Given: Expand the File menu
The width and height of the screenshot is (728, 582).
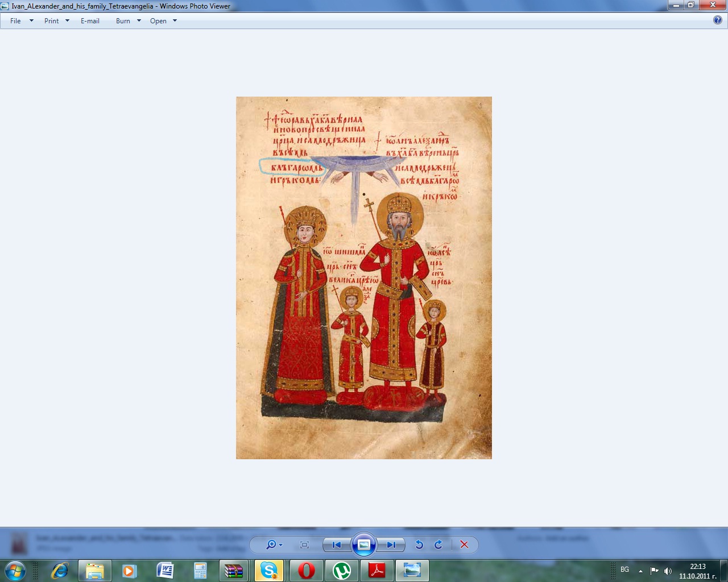Looking at the screenshot, I should point(21,21).
